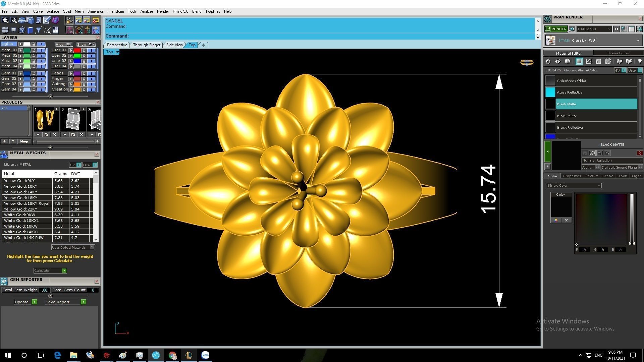Click the notepad with pencil icon
This screenshot has height=362, width=644.
tap(47, 20)
